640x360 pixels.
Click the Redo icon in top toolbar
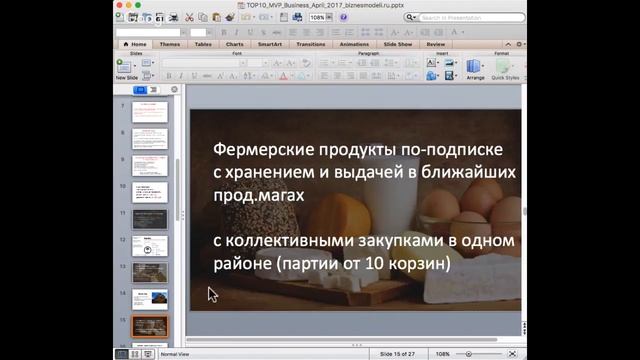point(264,17)
